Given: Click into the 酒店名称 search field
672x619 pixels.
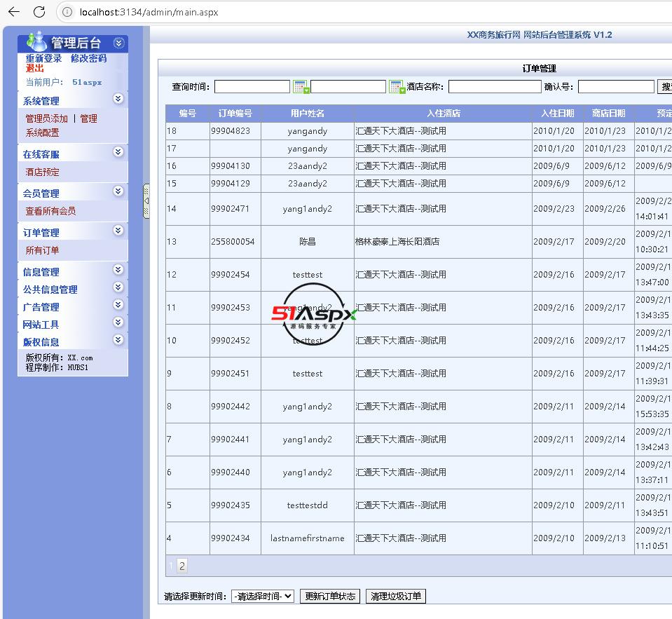Looking at the screenshot, I should (x=494, y=87).
